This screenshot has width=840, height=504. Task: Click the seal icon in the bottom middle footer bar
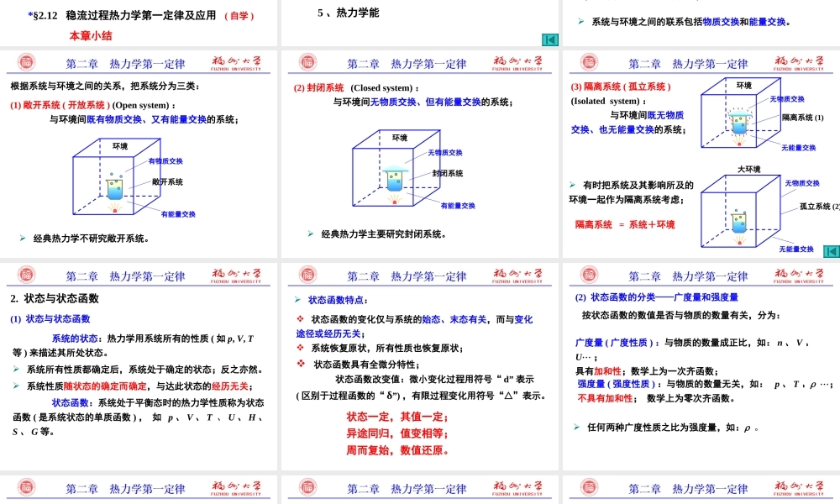(x=309, y=488)
